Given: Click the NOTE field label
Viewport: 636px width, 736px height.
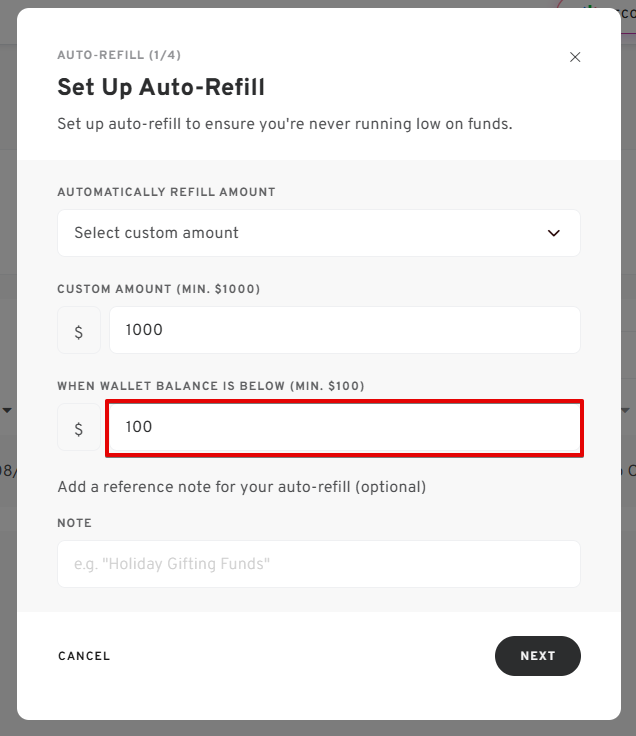Looking at the screenshot, I should (x=75, y=523).
